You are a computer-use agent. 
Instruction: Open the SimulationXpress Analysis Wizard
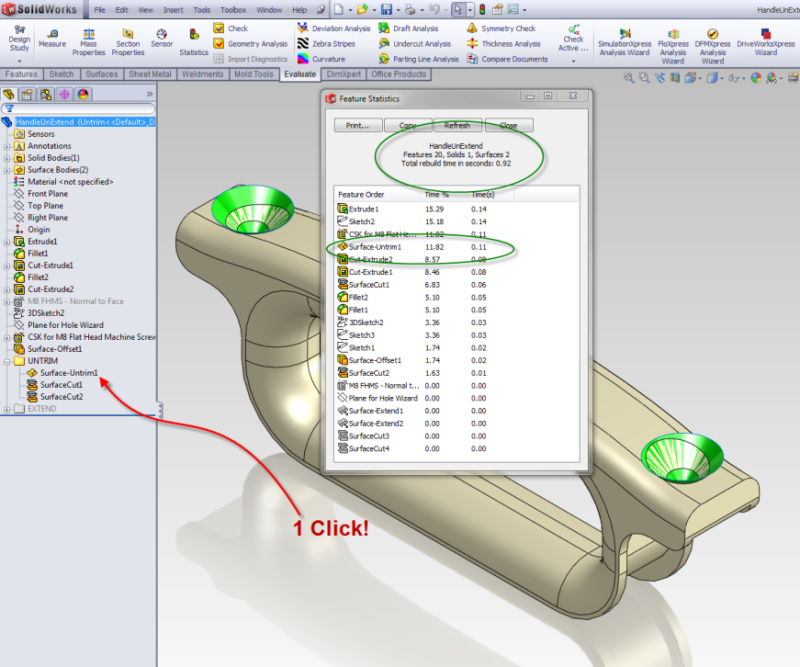625,42
